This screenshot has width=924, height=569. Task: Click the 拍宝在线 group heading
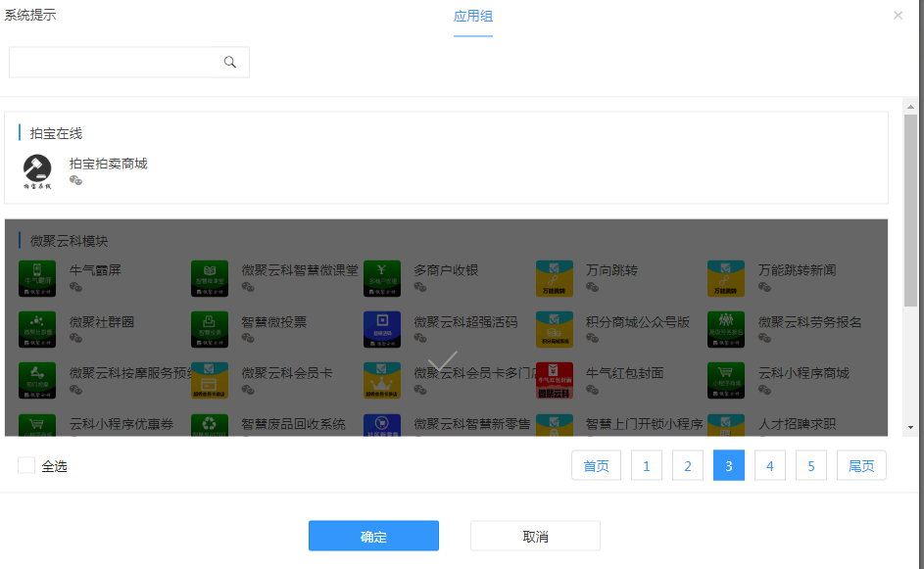click(x=56, y=134)
